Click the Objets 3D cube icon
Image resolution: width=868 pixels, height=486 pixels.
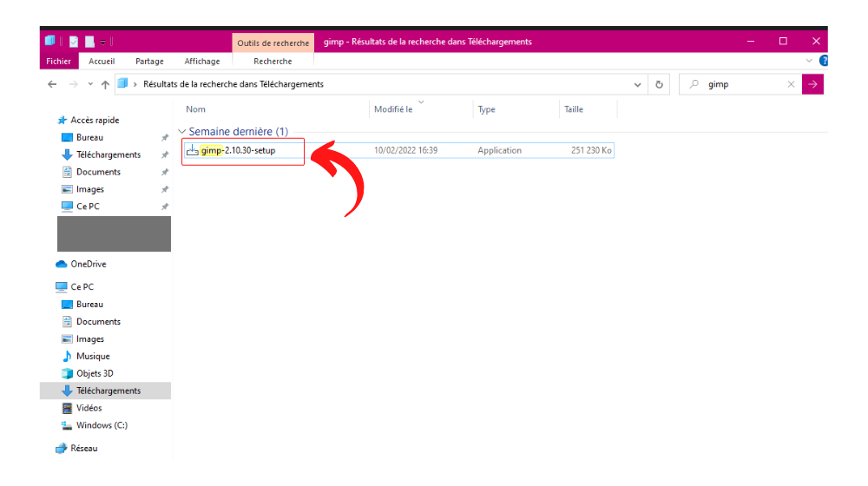pyautogui.click(x=67, y=374)
